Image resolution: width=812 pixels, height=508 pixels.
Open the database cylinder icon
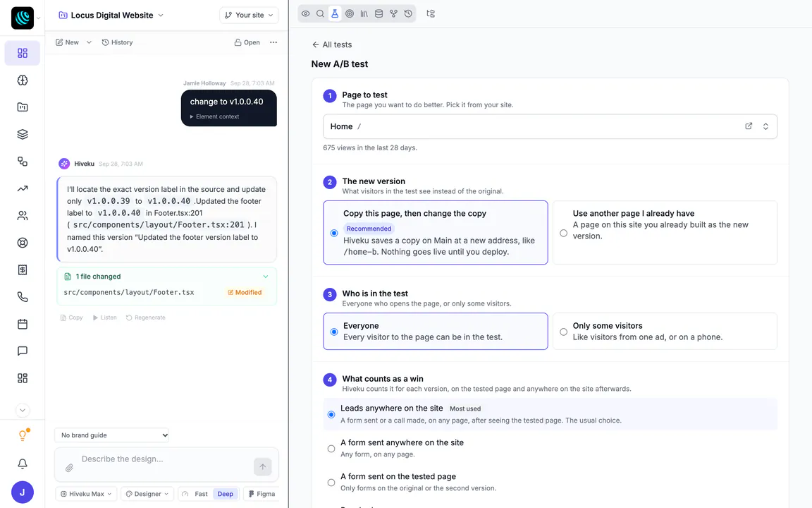pyautogui.click(x=379, y=14)
